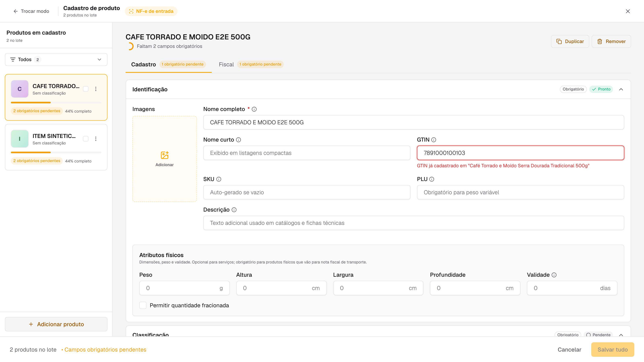The image size is (644, 362).
Task: Open more options for ITEM SINTETIC card
Action: [x=96, y=139]
